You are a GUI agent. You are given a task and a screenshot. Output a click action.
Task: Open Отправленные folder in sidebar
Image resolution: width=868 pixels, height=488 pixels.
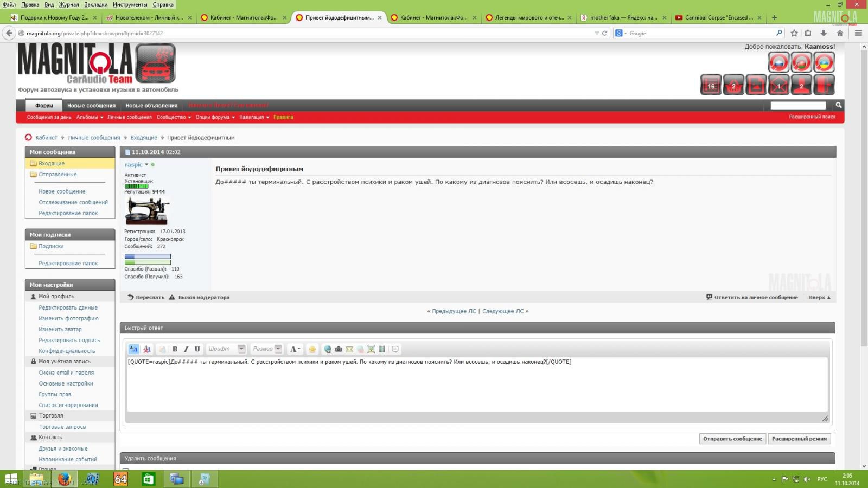coord(58,175)
